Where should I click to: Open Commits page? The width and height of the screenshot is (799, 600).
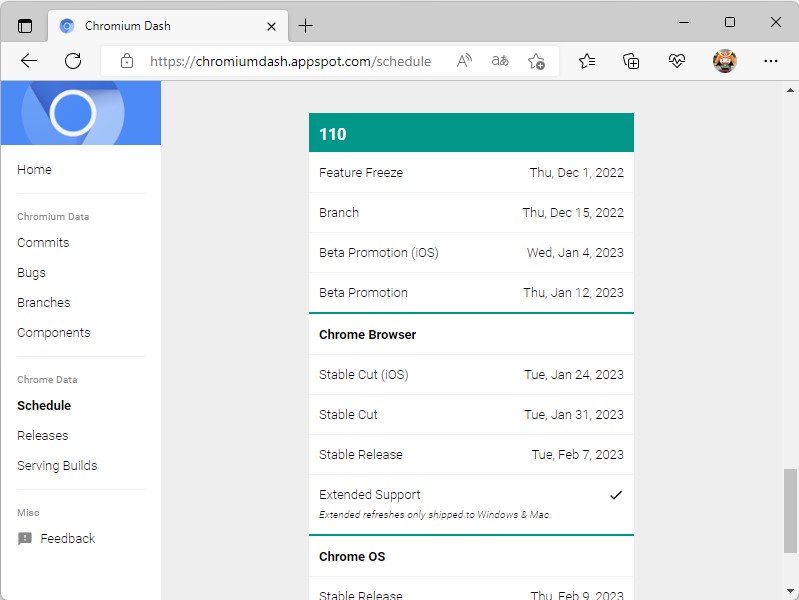coord(43,242)
